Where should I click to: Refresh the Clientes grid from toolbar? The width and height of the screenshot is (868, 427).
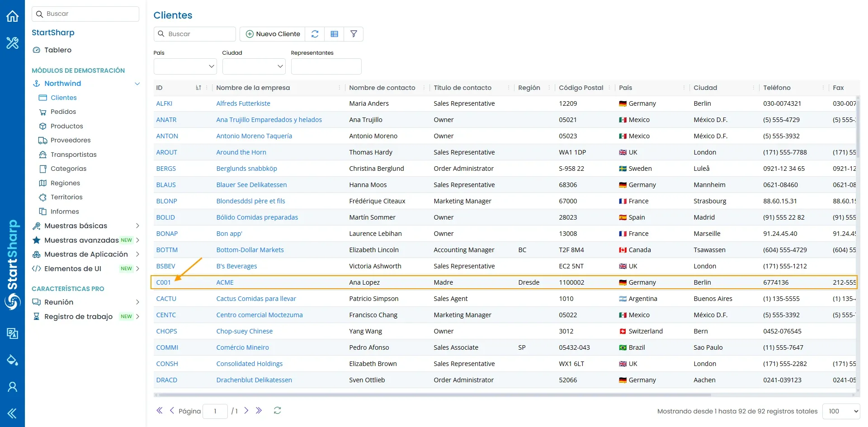pos(315,34)
